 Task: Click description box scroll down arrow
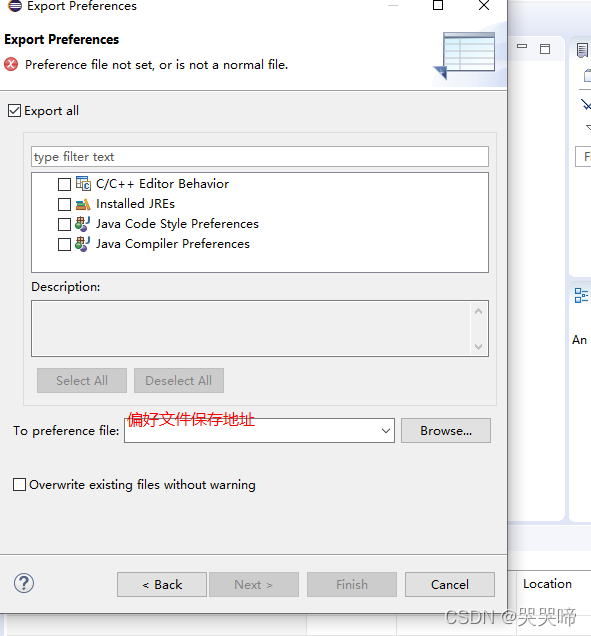pos(479,346)
